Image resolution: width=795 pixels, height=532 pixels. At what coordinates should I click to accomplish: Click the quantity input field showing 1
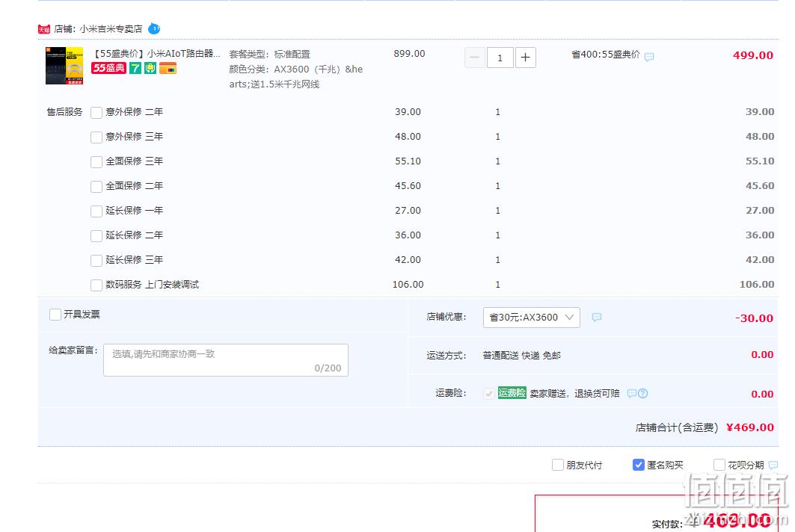[500, 58]
